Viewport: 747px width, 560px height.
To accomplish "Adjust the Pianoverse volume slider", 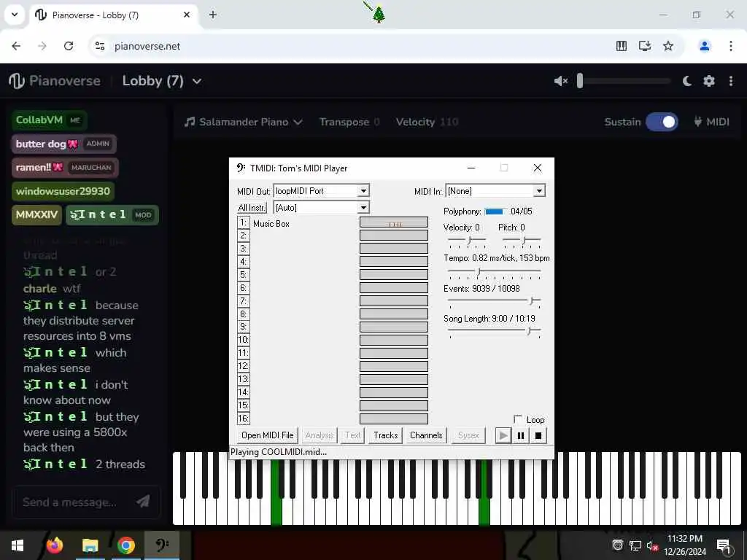I will 623,81.
